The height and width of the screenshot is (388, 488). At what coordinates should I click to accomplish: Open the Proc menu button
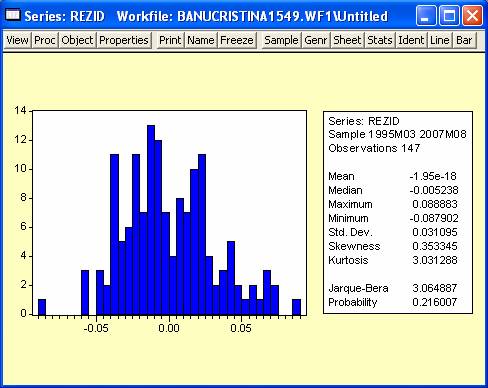45,40
